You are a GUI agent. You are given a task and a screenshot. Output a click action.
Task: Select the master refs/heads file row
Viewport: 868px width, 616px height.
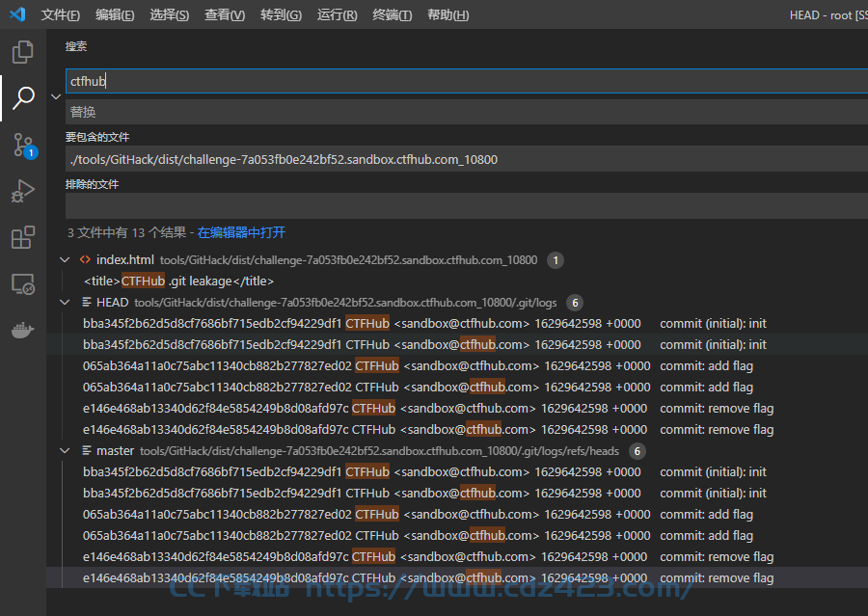coord(457,450)
